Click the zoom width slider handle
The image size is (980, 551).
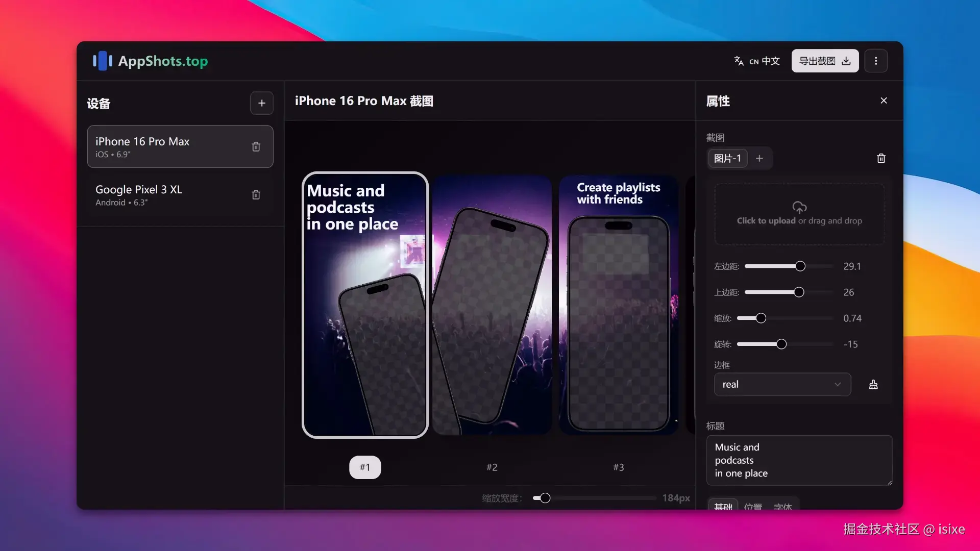coord(545,498)
